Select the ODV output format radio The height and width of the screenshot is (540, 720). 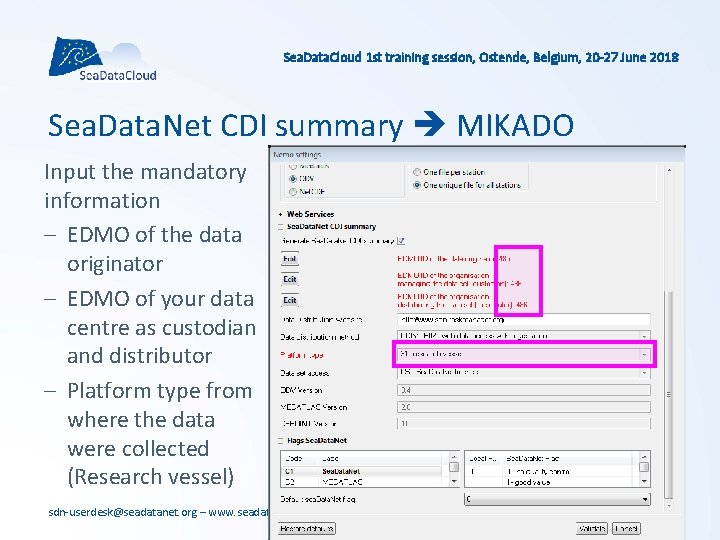click(292, 179)
